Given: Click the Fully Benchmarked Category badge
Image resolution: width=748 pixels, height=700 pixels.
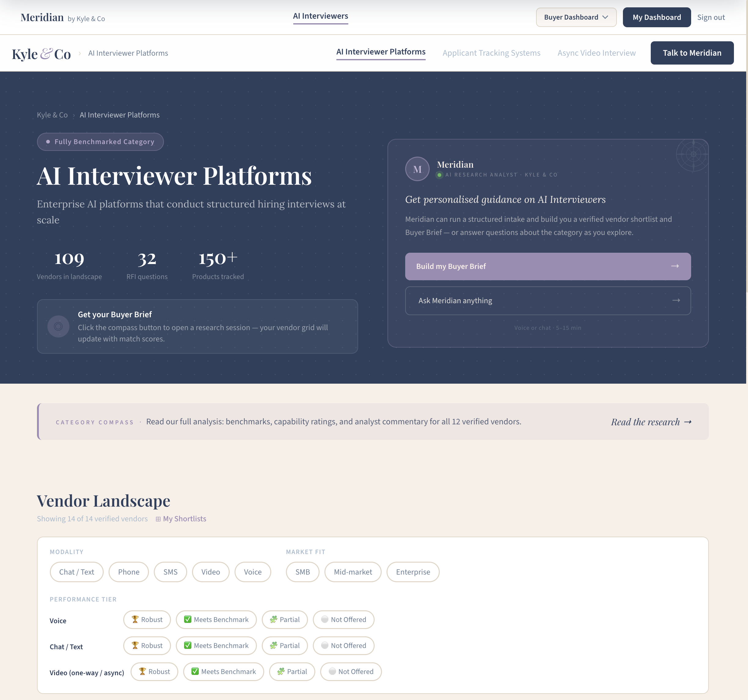Looking at the screenshot, I should point(100,142).
